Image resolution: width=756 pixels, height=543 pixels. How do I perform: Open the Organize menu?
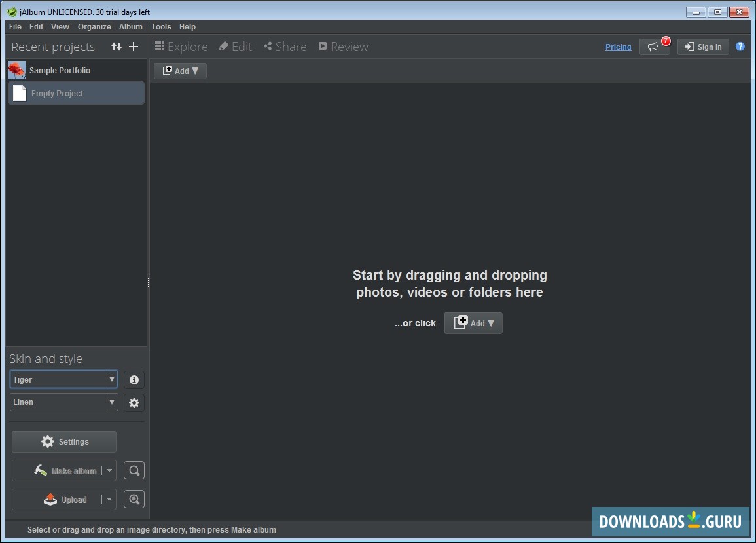(94, 27)
